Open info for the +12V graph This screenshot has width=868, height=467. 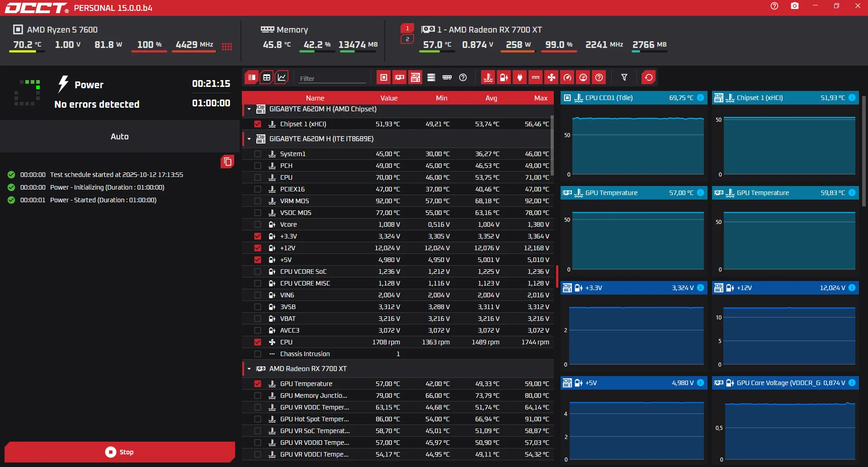(852, 288)
